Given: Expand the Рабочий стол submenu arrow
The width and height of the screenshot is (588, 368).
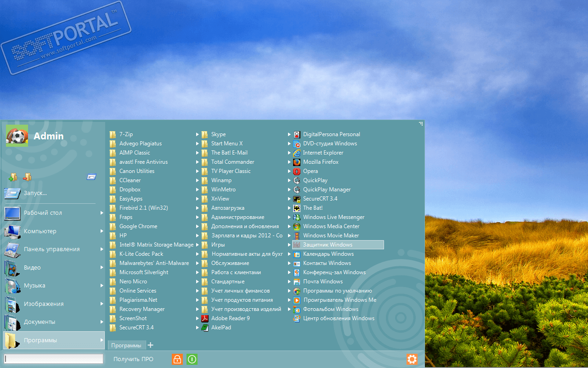Looking at the screenshot, I should [102, 213].
